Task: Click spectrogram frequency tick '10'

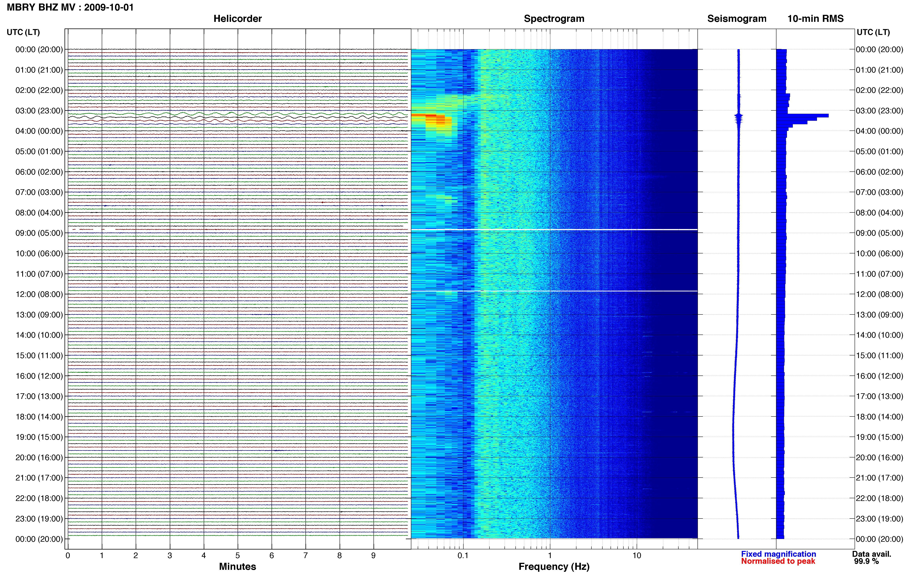Action: click(x=637, y=555)
